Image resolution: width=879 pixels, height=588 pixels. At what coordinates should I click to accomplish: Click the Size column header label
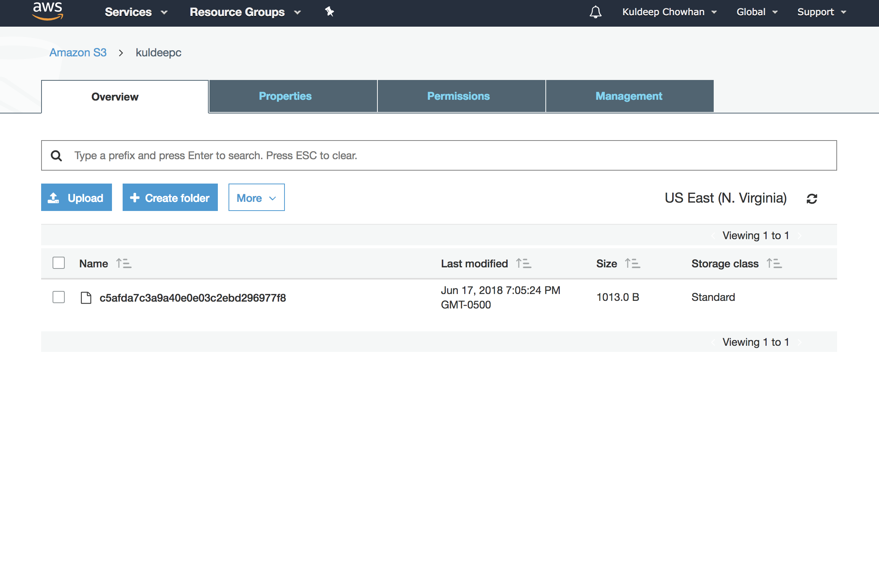(x=607, y=264)
